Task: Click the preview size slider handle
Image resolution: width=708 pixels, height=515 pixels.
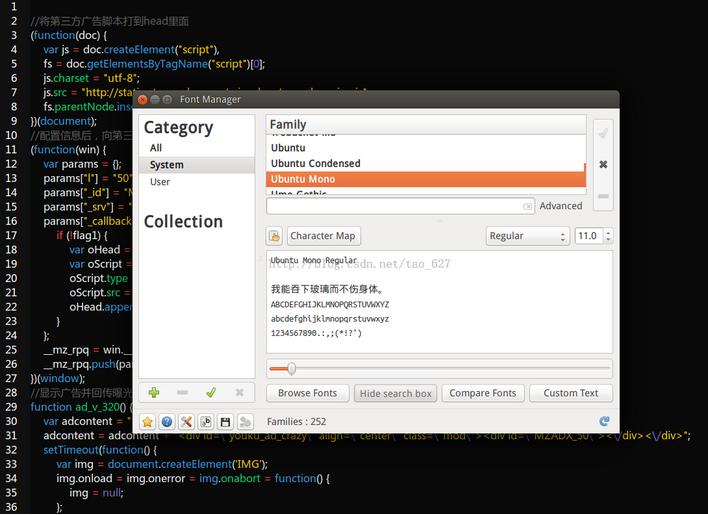Action: click(292, 369)
